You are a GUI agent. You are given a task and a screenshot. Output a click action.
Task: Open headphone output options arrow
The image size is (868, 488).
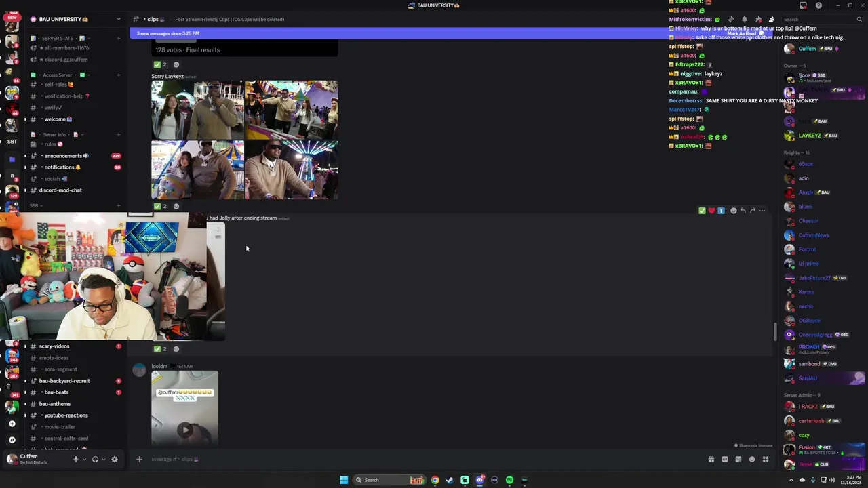point(103,459)
